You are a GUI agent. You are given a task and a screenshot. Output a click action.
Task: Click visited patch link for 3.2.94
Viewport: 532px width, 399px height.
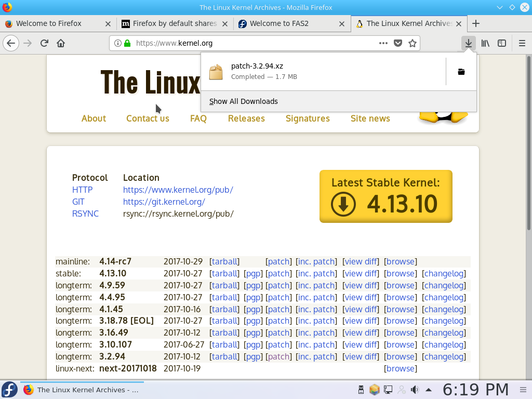tap(278, 356)
